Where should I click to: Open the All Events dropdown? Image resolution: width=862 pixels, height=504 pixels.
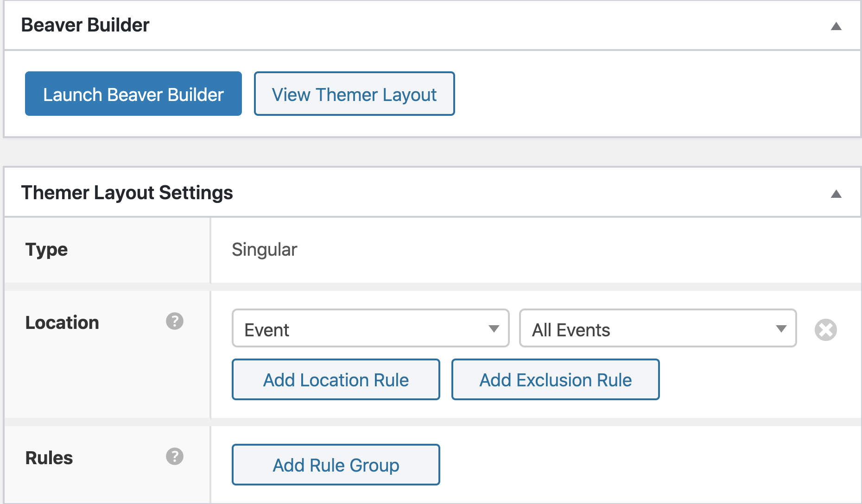click(658, 328)
